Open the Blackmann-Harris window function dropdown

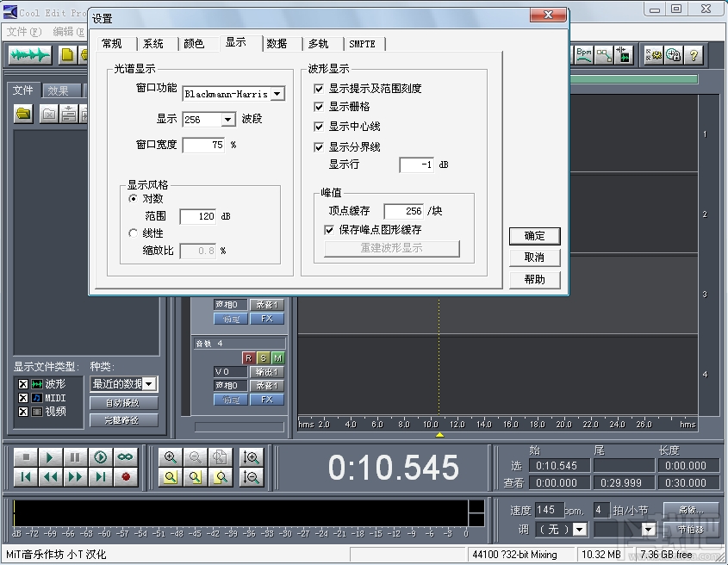(277, 93)
